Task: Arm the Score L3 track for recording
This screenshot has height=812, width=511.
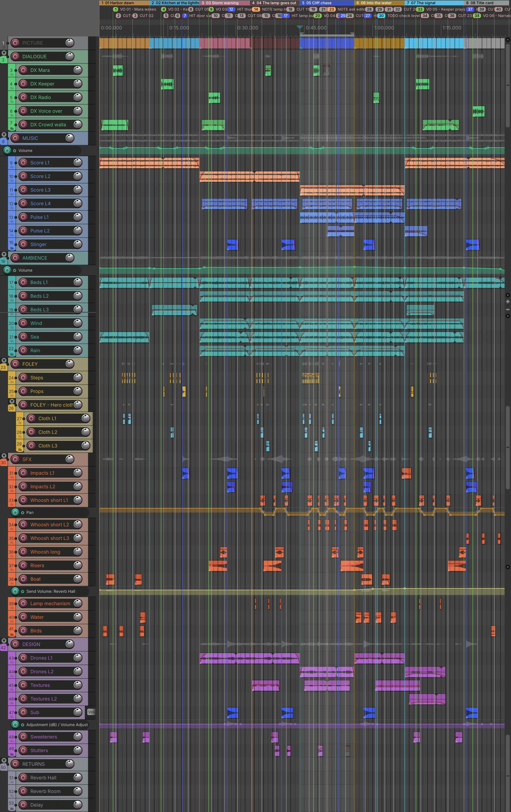Action: (23, 190)
